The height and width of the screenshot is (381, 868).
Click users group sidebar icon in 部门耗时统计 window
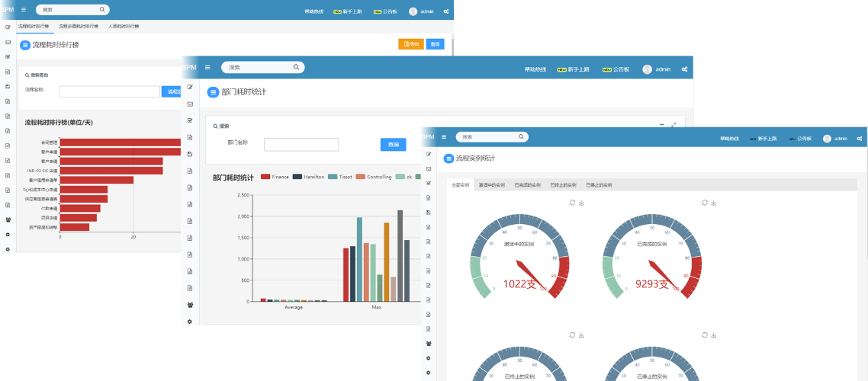[x=190, y=305]
